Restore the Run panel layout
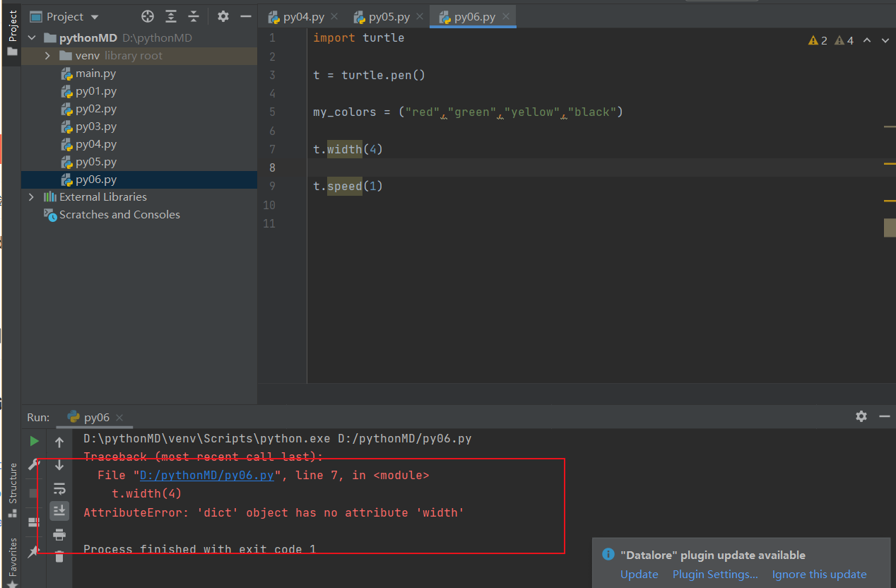The image size is (896, 588). click(34, 522)
